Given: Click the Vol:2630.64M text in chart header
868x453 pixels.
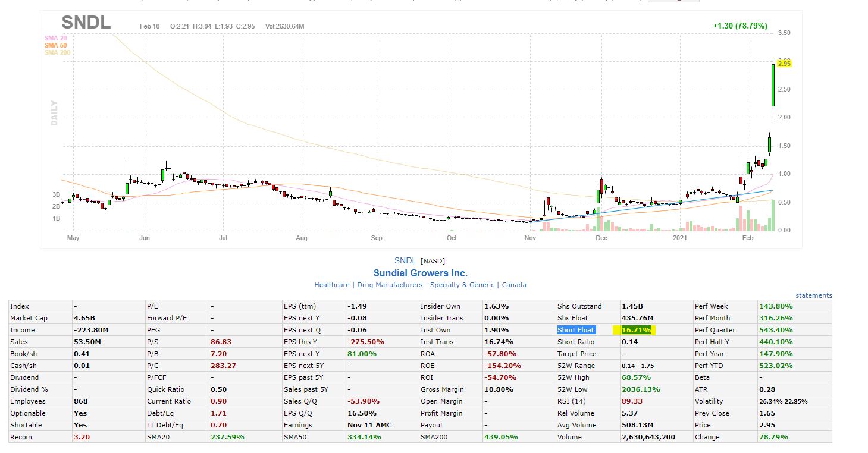Looking at the screenshot, I should pos(285,26).
